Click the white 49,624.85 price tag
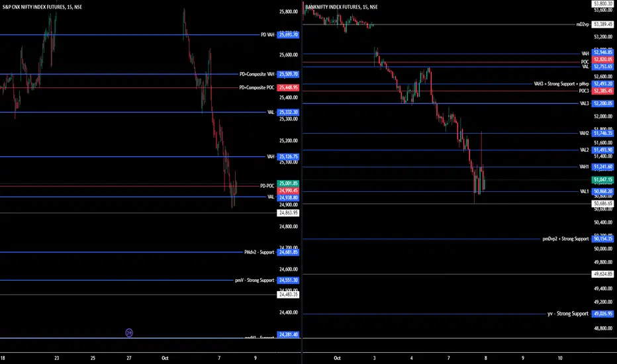 [603, 274]
